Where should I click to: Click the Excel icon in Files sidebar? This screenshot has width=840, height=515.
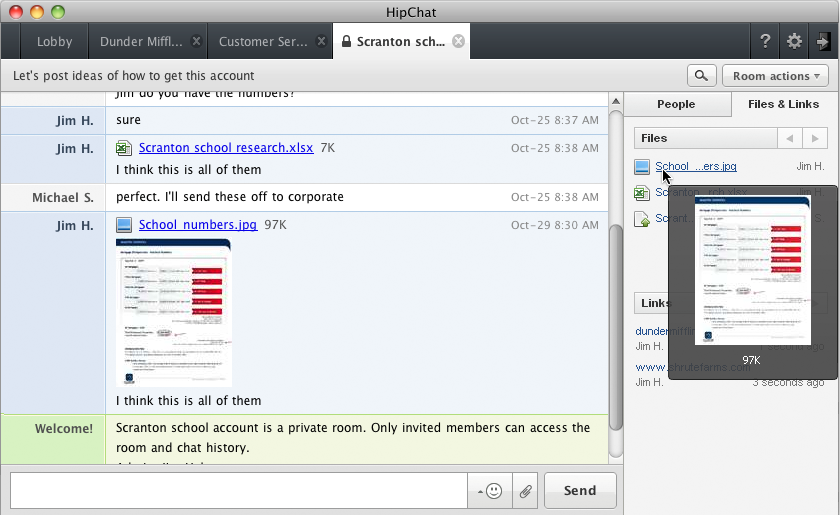642,193
